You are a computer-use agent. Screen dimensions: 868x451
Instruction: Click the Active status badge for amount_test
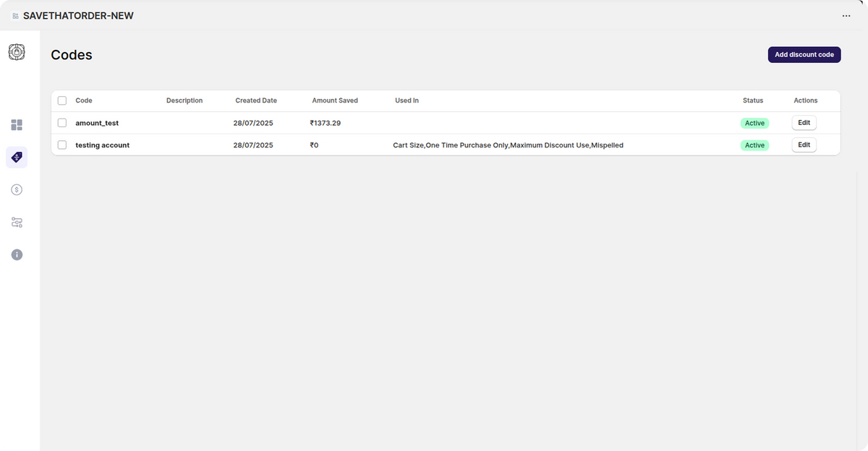(x=754, y=124)
